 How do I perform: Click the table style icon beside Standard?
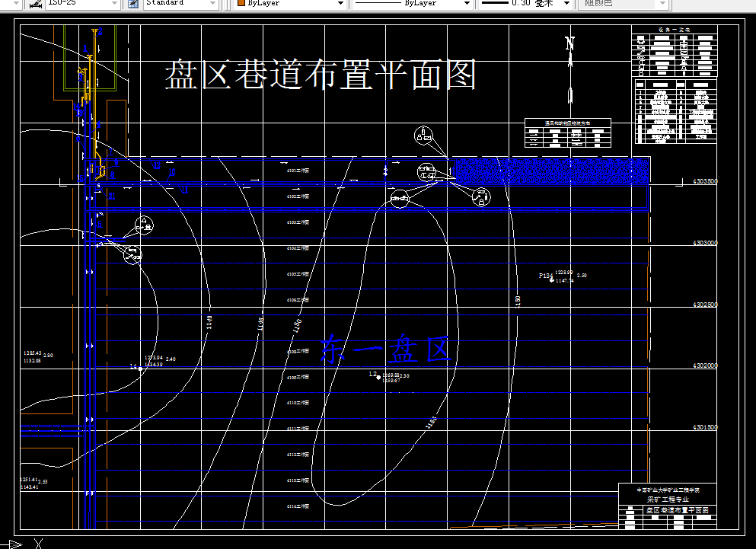[133, 4]
